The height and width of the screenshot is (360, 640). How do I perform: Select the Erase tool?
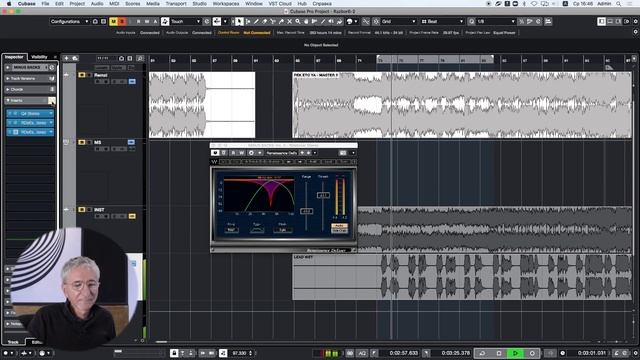click(264, 21)
